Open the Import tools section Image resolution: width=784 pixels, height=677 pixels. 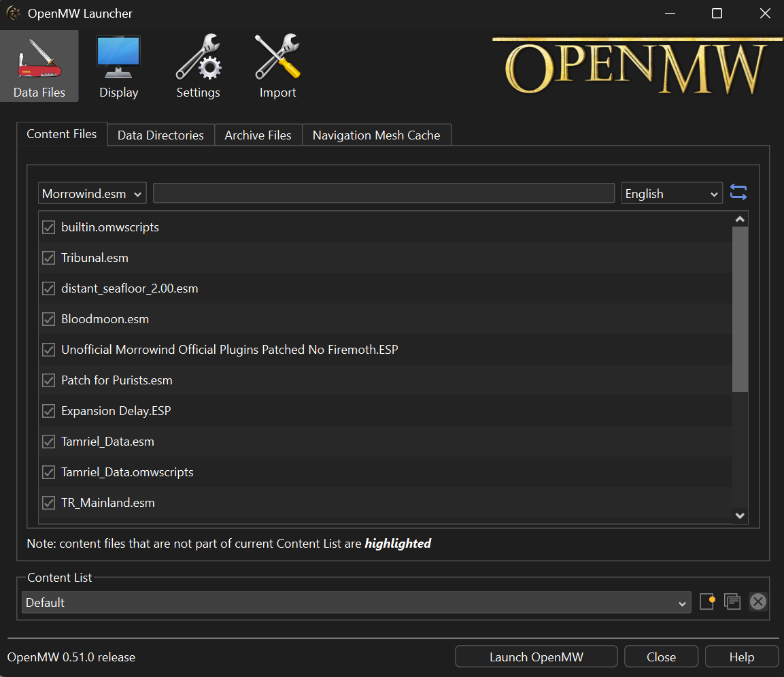pyautogui.click(x=277, y=66)
